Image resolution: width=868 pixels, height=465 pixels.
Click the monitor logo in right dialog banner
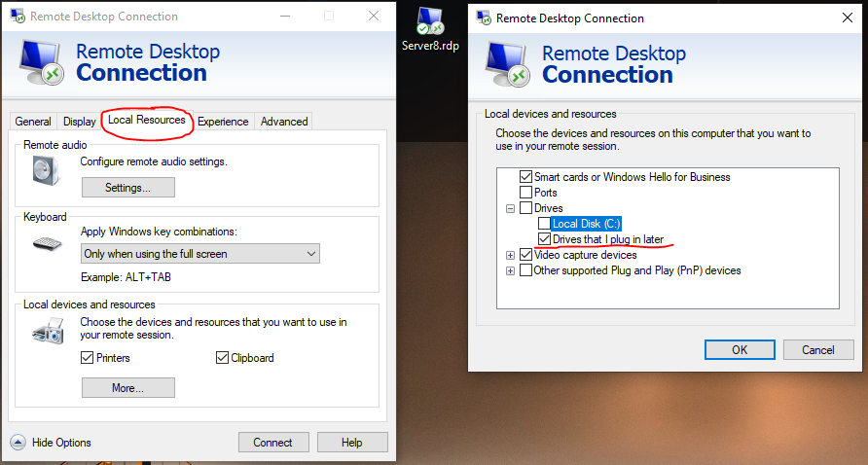(x=508, y=64)
